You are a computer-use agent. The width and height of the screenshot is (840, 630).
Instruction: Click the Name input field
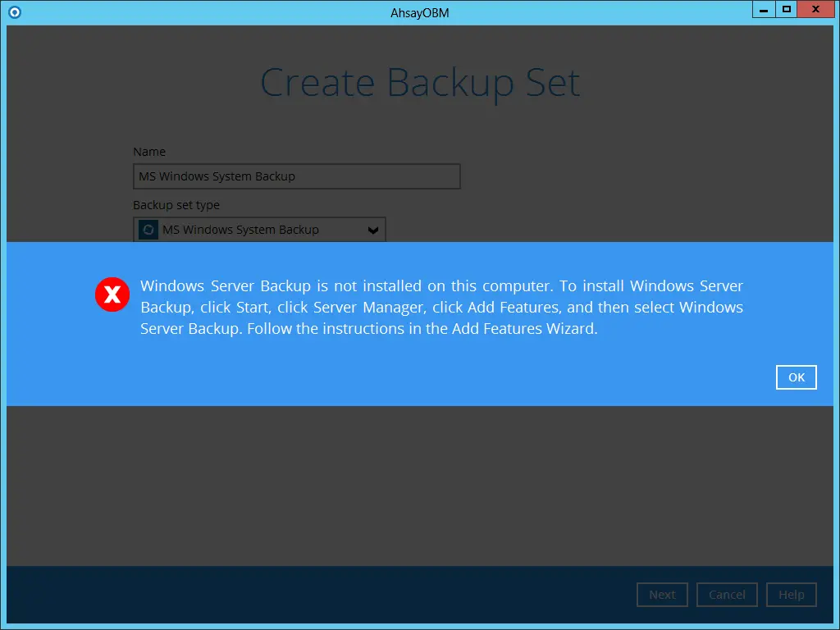[x=295, y=176]
